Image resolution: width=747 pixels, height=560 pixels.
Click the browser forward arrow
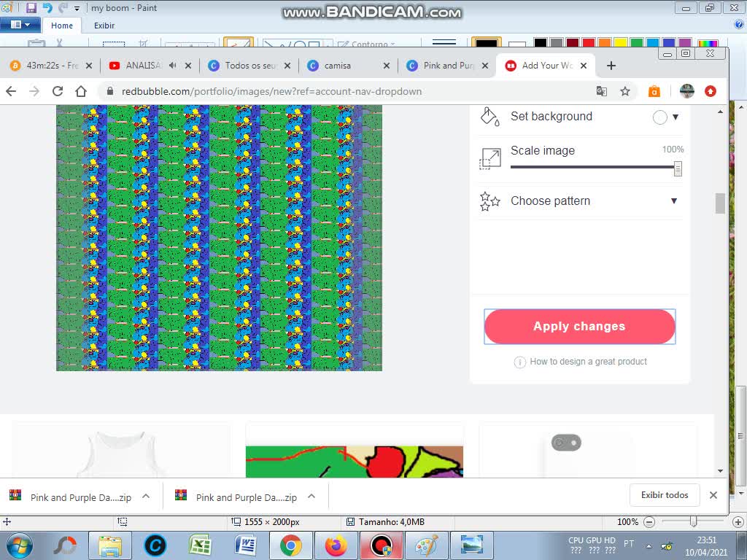34,91
